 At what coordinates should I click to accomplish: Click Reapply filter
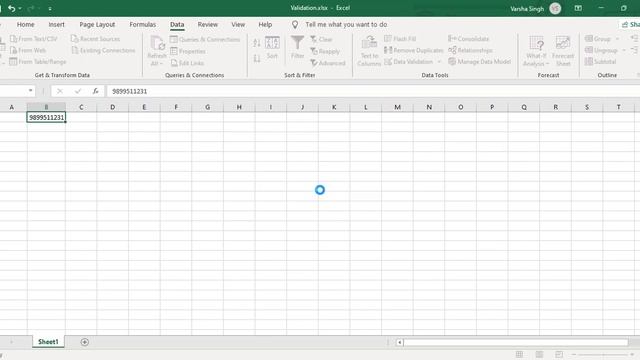(x=325, y=51)
